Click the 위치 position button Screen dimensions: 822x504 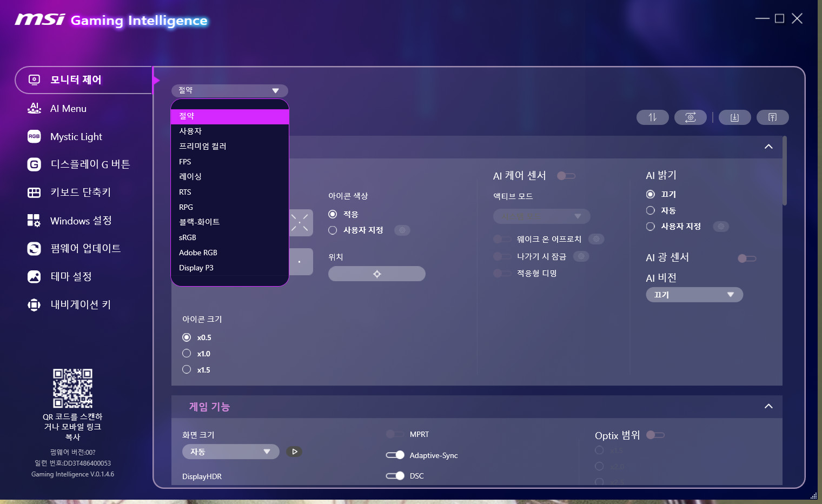(x=377, y=274)
